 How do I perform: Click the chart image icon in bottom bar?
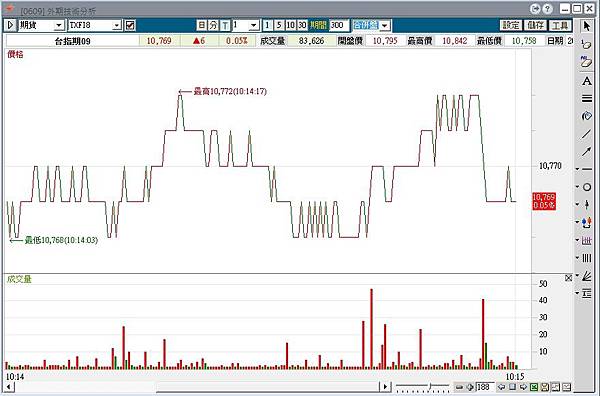(556, 387)
